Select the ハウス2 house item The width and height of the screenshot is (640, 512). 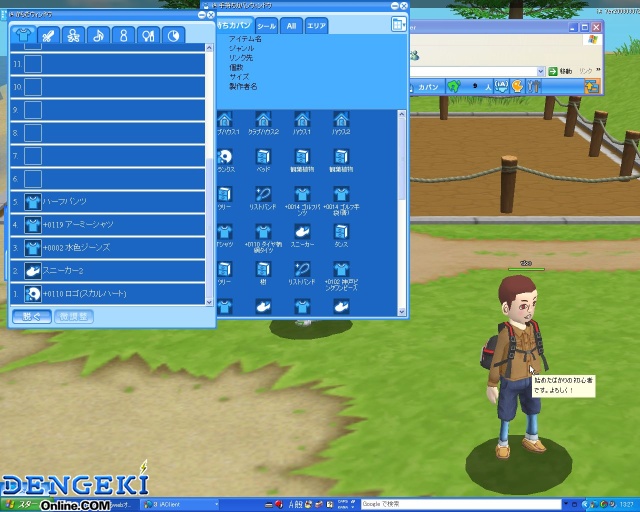pyautogui.click(x=341, y=123)
